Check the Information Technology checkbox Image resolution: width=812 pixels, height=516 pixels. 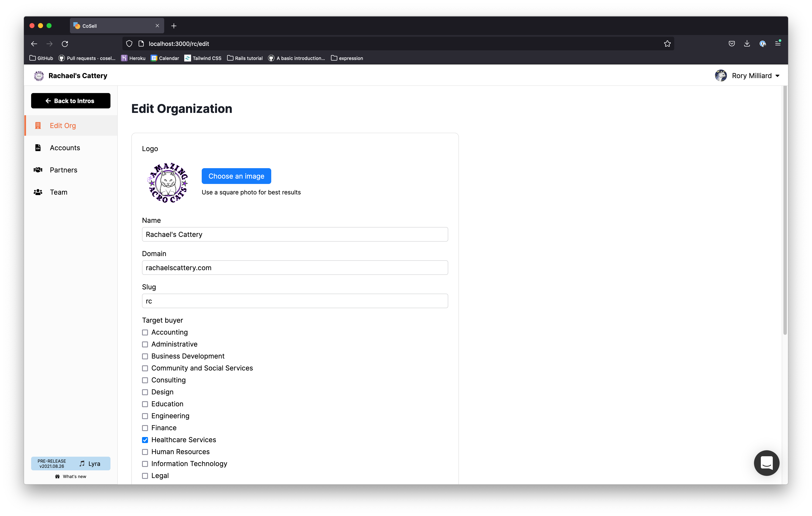(x=145, y=464)
